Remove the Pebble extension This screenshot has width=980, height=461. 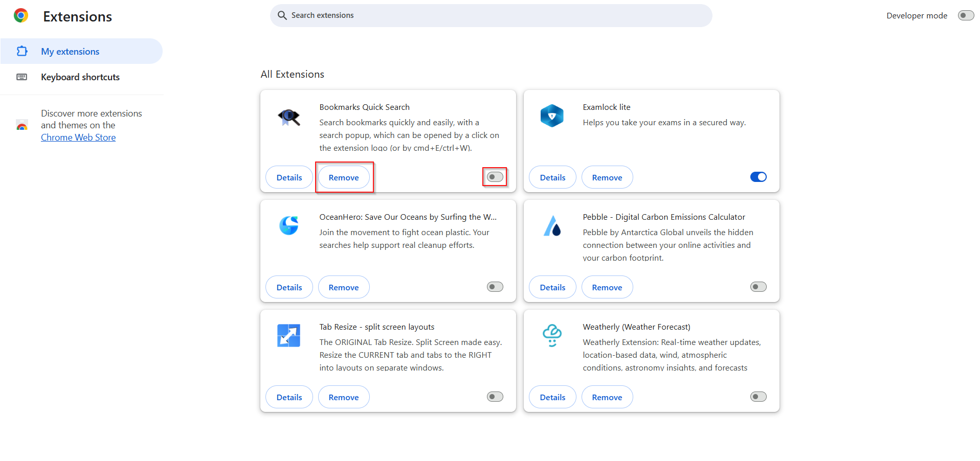pyautogui.click(x=607, y=287)
